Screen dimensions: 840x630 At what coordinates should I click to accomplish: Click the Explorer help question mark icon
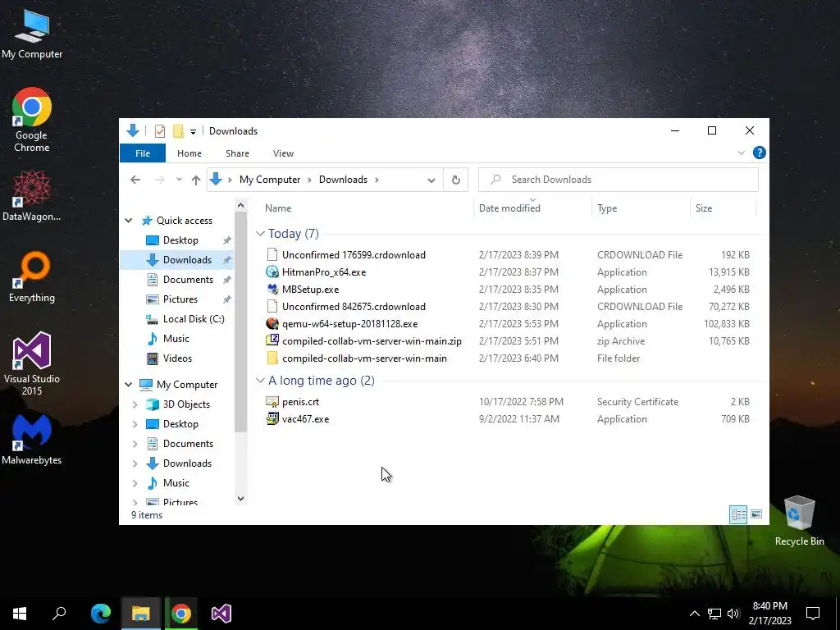(759, 153)
